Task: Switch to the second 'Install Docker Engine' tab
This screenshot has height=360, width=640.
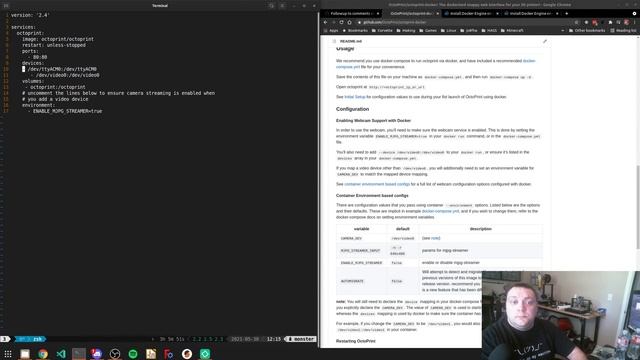Action: pyautogui.click(x=531, y=13)
